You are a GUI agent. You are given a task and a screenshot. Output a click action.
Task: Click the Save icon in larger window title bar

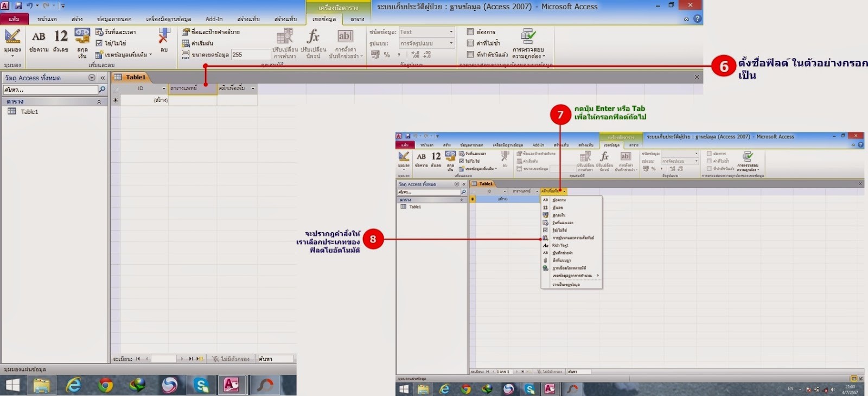coord(18,6)
